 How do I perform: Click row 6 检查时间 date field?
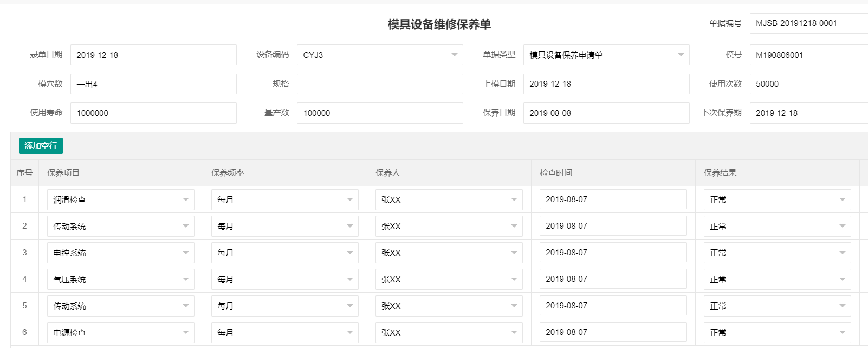click(613, 332)
